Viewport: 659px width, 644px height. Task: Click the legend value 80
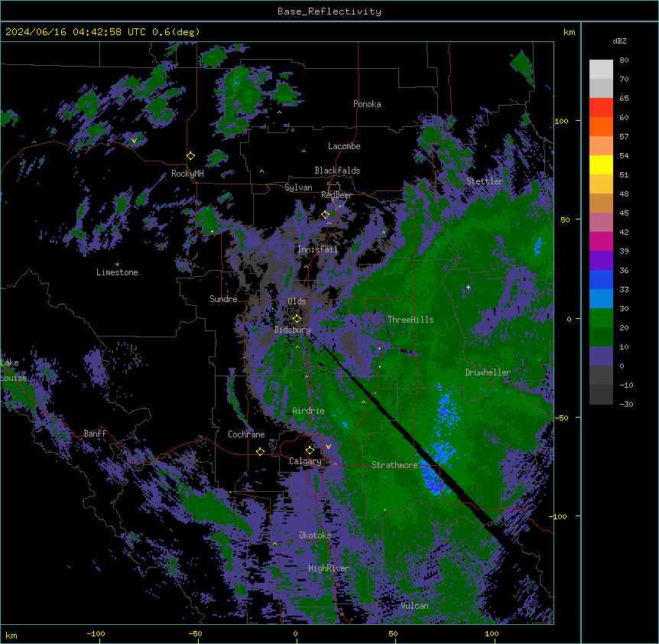624,60
